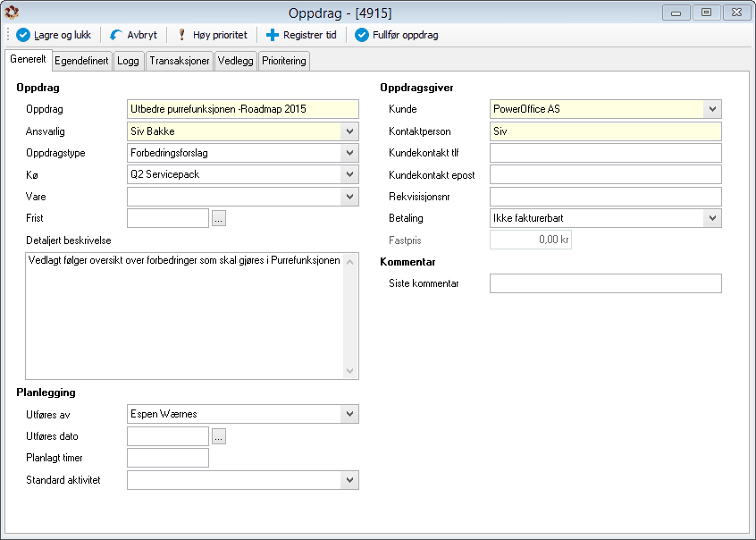756x540 pixels.
Task: Click the Registrer tid plus icon
Action: (x=273, y=35)
